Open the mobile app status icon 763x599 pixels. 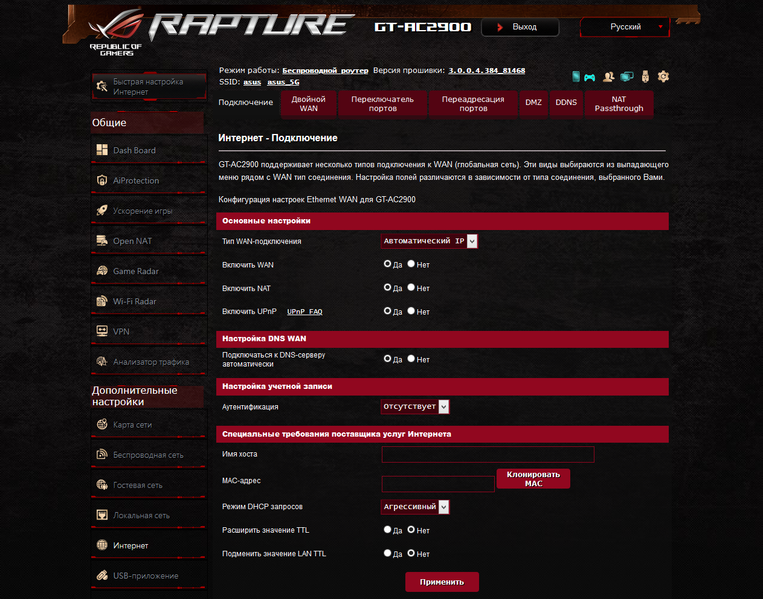point(576,76)
